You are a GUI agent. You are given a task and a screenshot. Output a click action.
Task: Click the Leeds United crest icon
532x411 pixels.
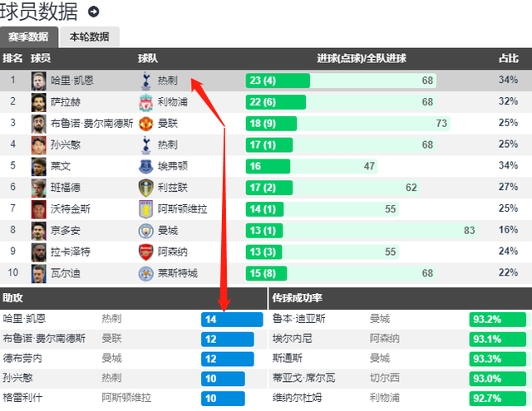tap(146, 188)
